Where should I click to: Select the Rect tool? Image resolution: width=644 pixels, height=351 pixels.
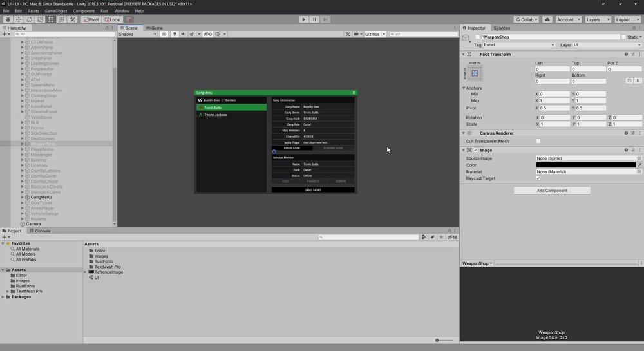point(51,19)
